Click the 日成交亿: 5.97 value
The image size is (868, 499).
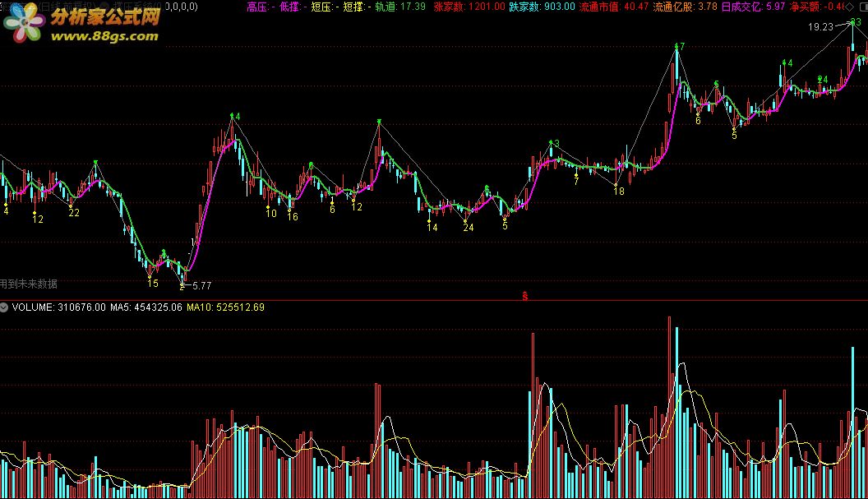(753, 7)
